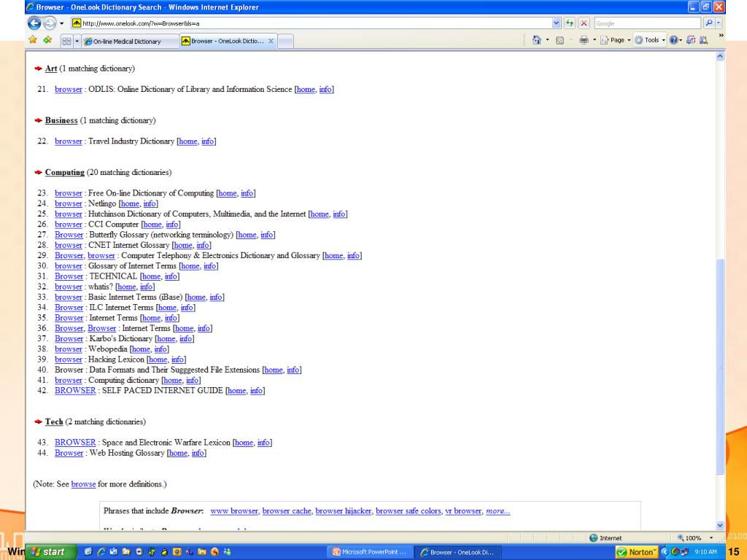The image size is (747, 560).
Task: Open home link for Hacking Lexicon
Action: click(158, 359)
